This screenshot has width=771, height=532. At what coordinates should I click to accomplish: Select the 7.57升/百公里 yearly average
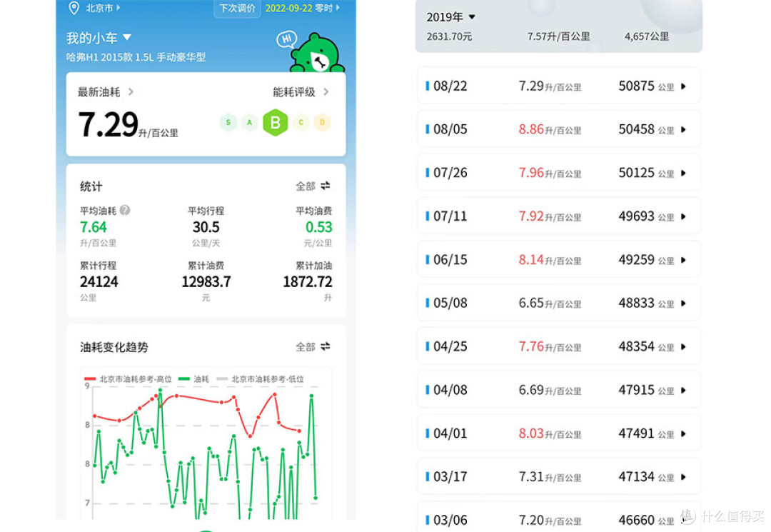pos(558,36)
